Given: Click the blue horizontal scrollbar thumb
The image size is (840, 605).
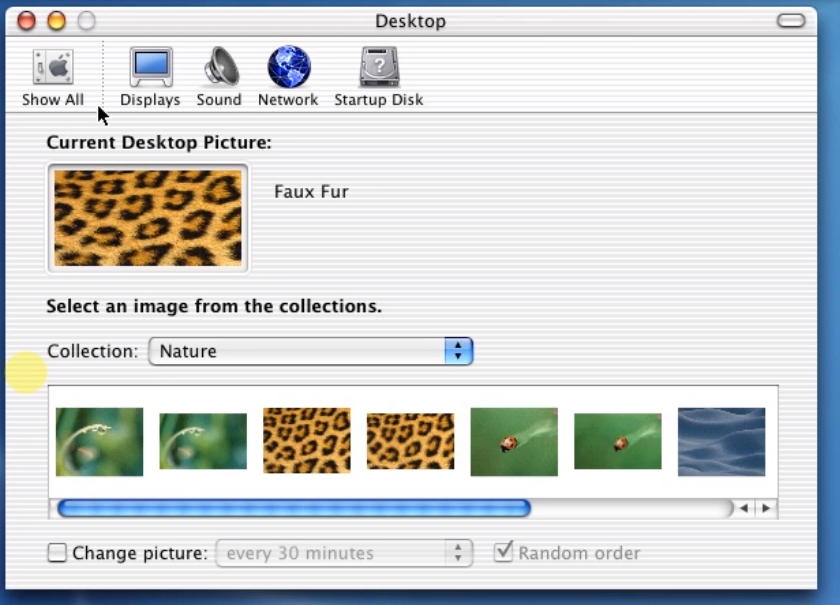Looking at the screenshot, I should coord(294,508).
